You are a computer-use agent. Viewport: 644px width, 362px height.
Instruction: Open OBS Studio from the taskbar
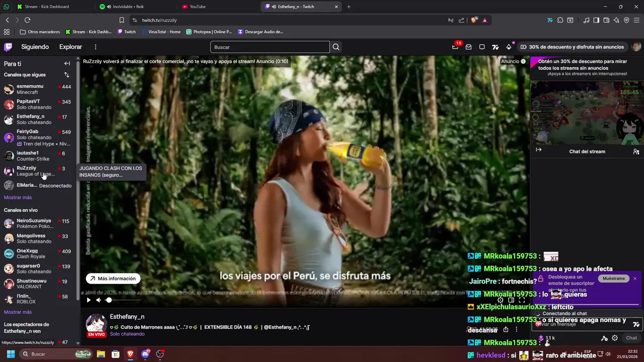point(160,354)
